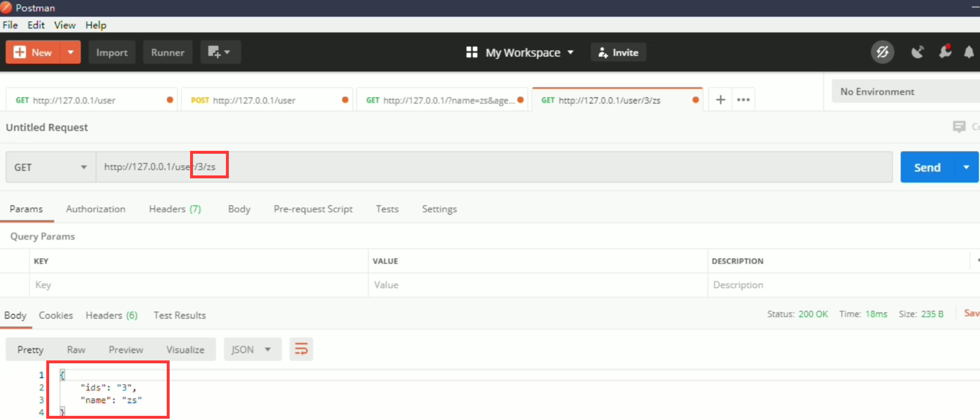Expand the My Workspace dropdown
Image resolution: width=980 pixels, height=420 pixels.
(x=570, y=52)
